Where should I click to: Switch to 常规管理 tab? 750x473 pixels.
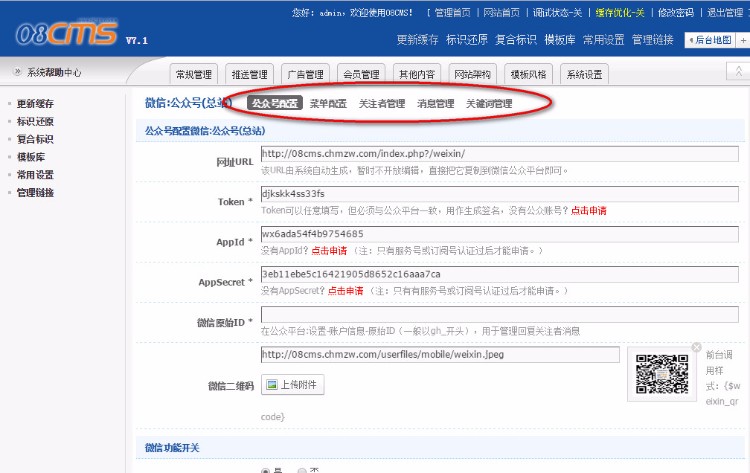coord(194,74)
